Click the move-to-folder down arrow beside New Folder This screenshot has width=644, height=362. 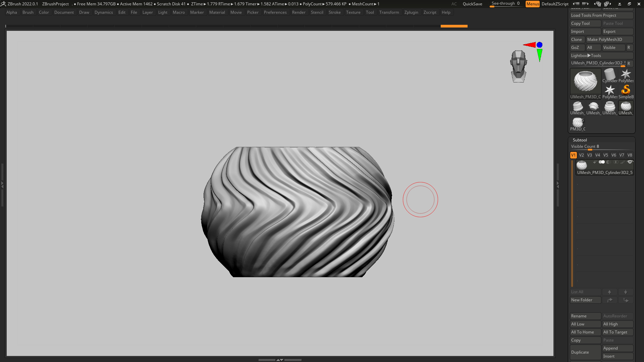click(626, 300)
